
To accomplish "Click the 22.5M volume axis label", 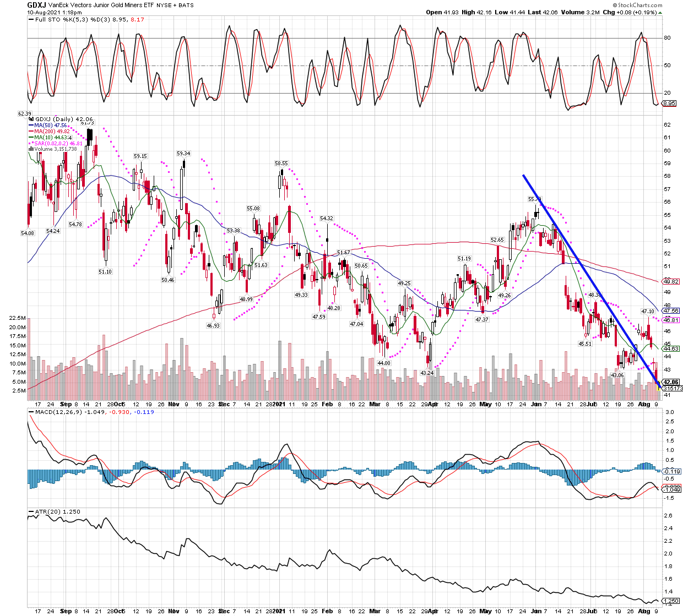I will click(18, 318).
